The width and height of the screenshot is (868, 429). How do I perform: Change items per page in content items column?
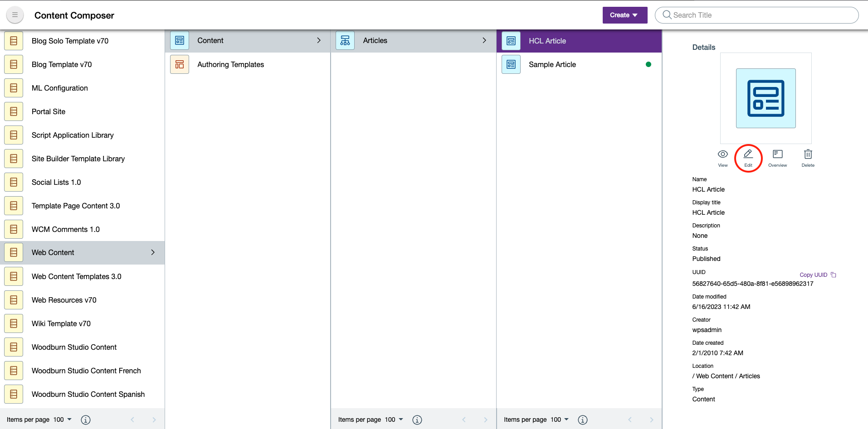tap(560, 419)
